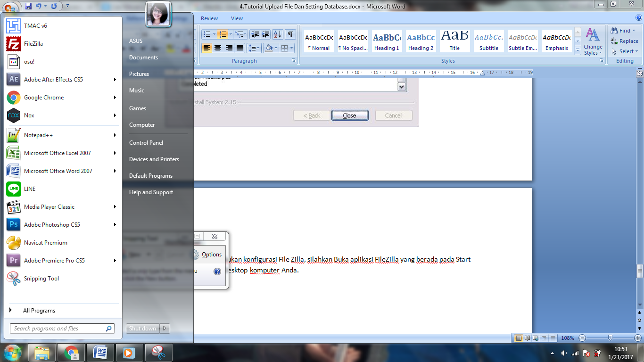Open the Multilevel List dropdown

240,34
